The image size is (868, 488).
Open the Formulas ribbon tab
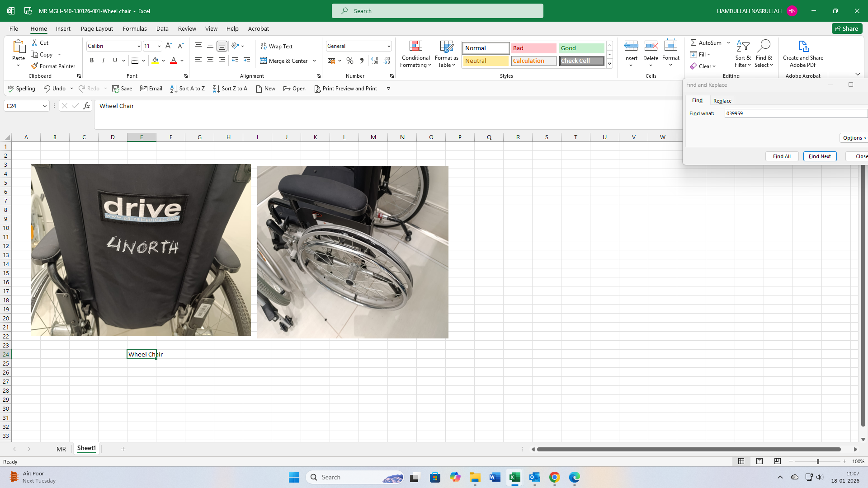pyautogui.click(x=135, y=28)
